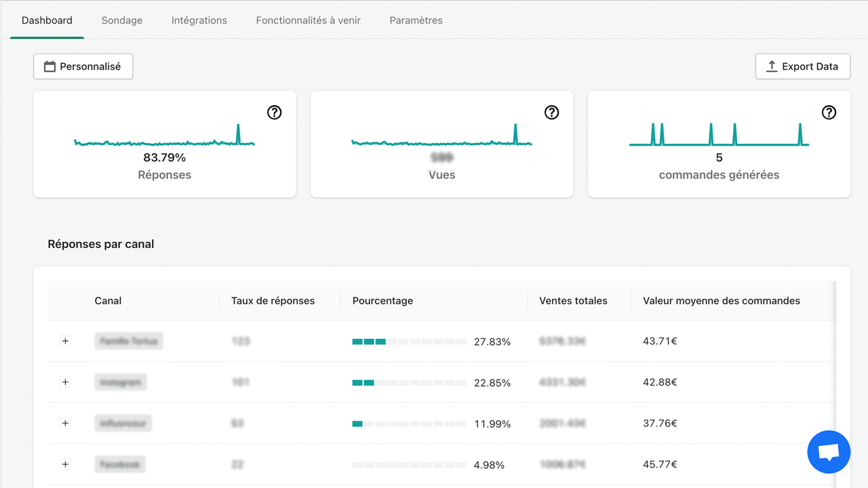The height and width of the screenshot is (488, 868).
Task: Click the 43.71€ average order value
Action: [660, 341]
